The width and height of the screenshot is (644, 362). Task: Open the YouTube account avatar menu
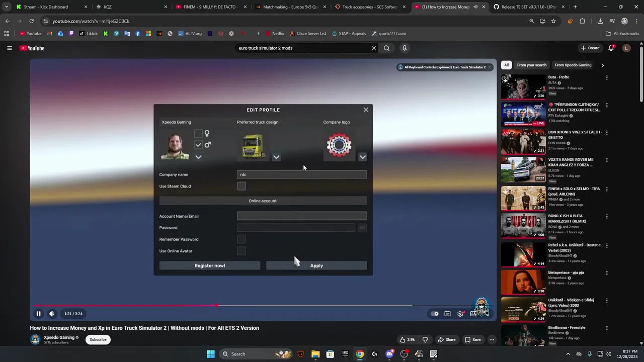click(626, 48)
